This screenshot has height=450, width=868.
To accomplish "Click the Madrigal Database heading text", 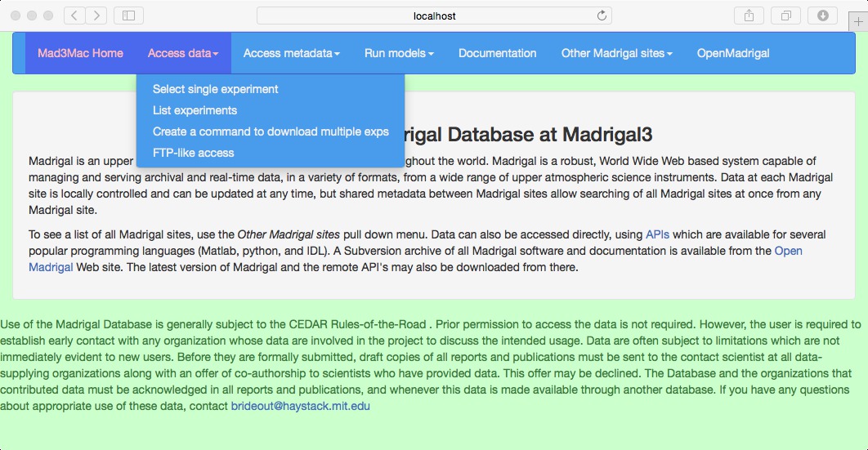I will pyautogui.click(x=528, y=134).
